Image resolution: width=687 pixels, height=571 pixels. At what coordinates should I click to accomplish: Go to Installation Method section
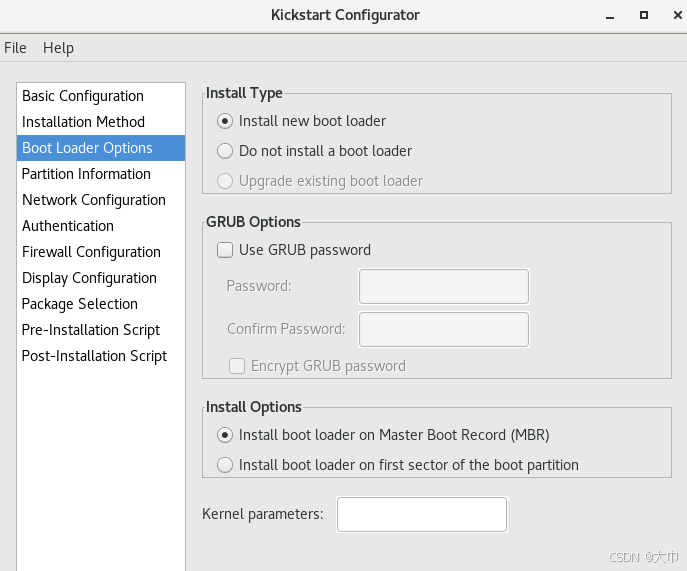[x=101, y=122]
